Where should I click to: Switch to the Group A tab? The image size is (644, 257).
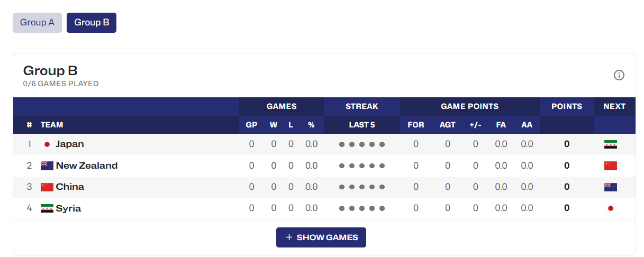pyautogui.click(x=37, y=23)
